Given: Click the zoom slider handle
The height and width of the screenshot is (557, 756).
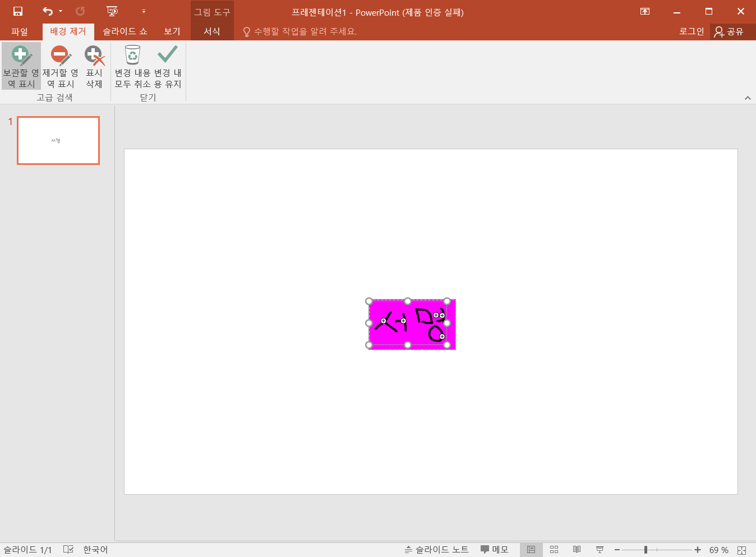Looking at the screenshot, I should [x=646, y=550].
